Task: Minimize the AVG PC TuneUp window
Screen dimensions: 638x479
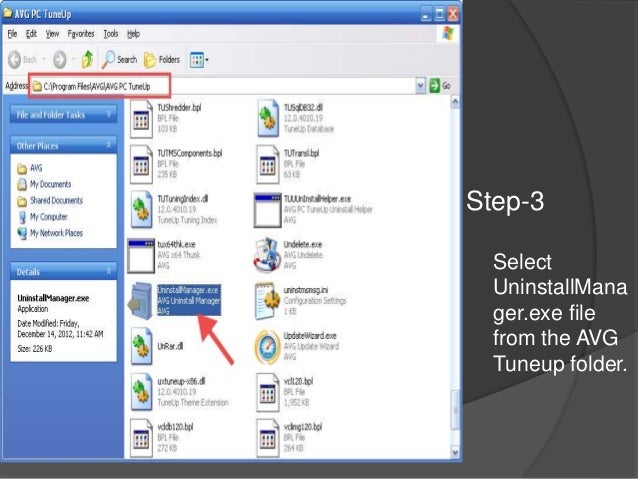Action: click(x=426, y=15)
